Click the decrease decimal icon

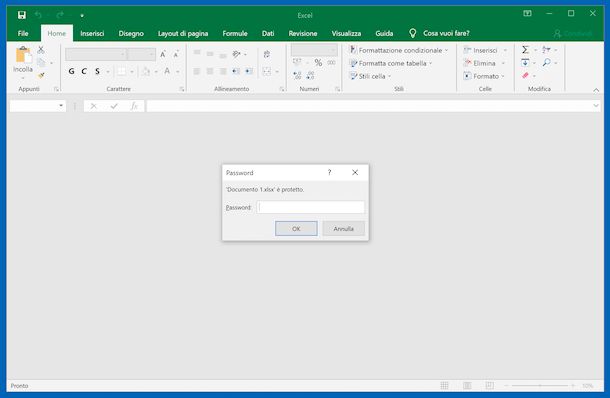pos(310,75)
